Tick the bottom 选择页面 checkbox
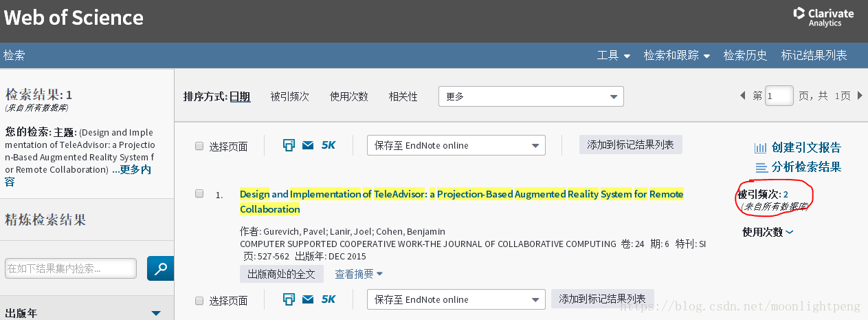The width and height of the screenshot is (868, 320). (x=199, y=300)
